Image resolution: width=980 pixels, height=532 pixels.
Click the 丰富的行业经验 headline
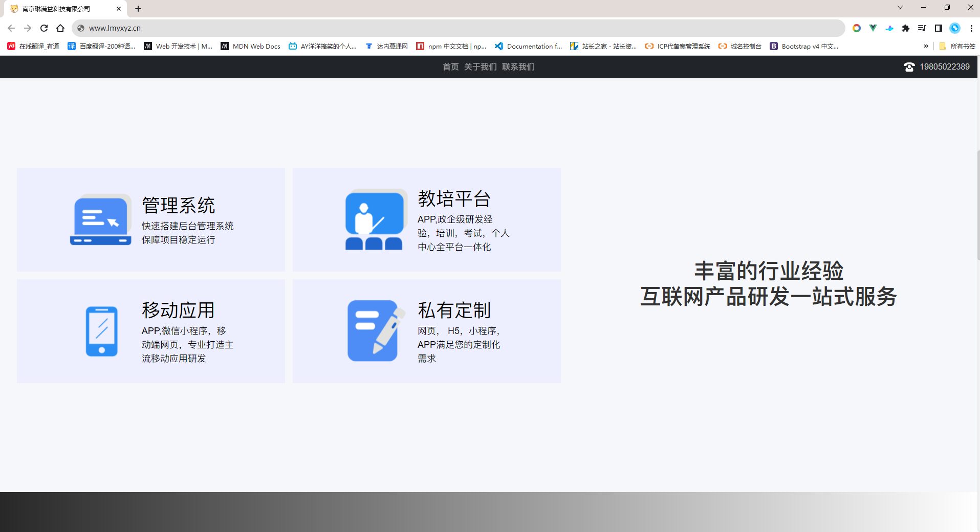coord(769,271)
